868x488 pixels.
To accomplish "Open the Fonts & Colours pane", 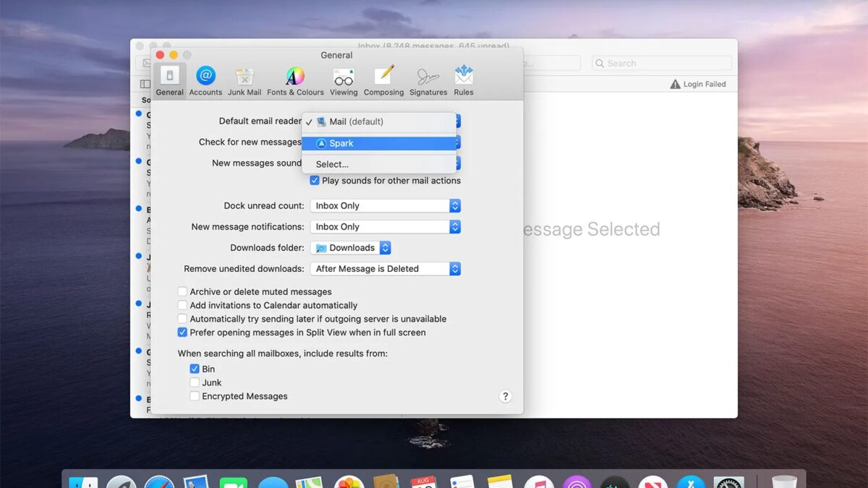I will click(294, 78).
